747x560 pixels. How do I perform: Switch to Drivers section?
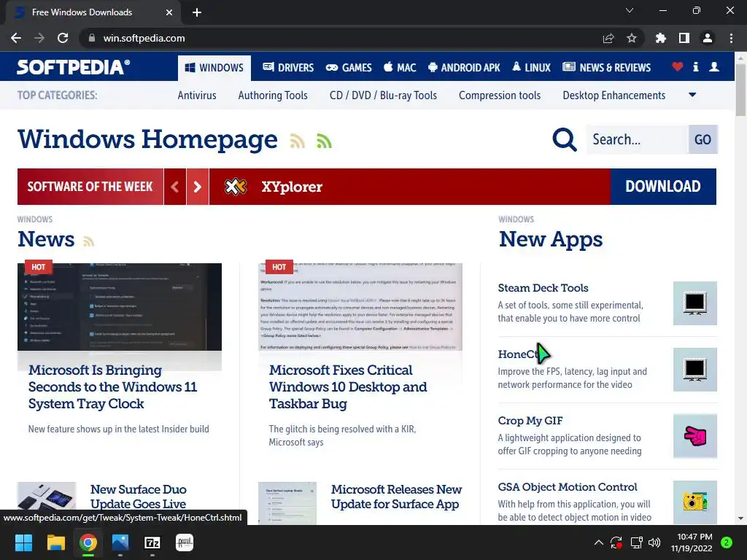pyautogui.click(x=288, y=68)
